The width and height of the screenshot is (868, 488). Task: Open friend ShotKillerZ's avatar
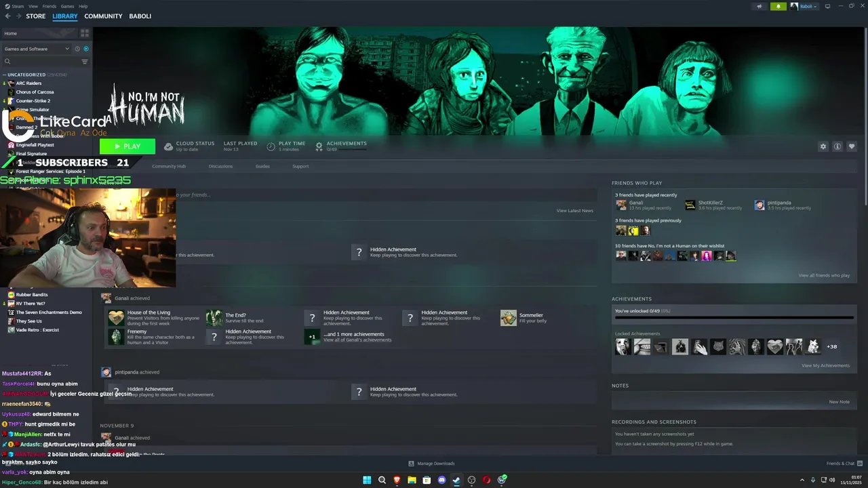(690, 205)
